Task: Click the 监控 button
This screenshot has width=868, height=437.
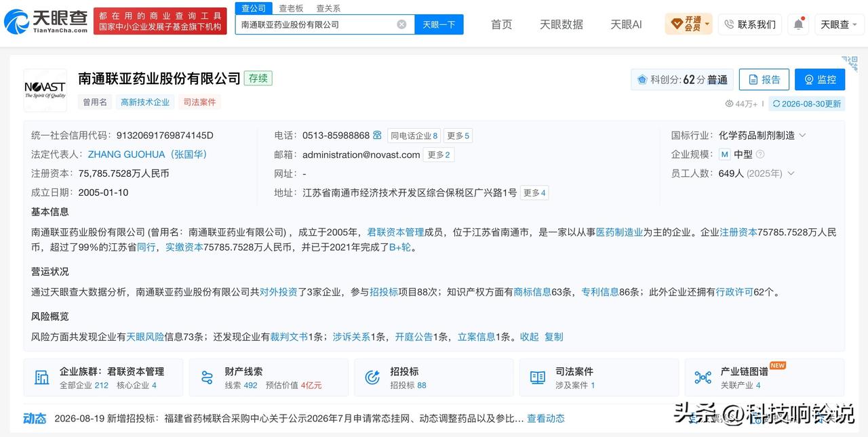Action: click(820, 79)
